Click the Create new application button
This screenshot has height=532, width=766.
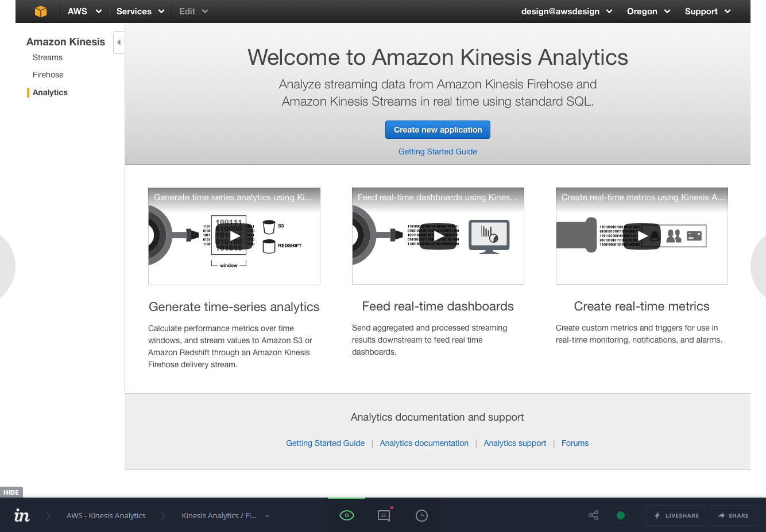(438, 130)
